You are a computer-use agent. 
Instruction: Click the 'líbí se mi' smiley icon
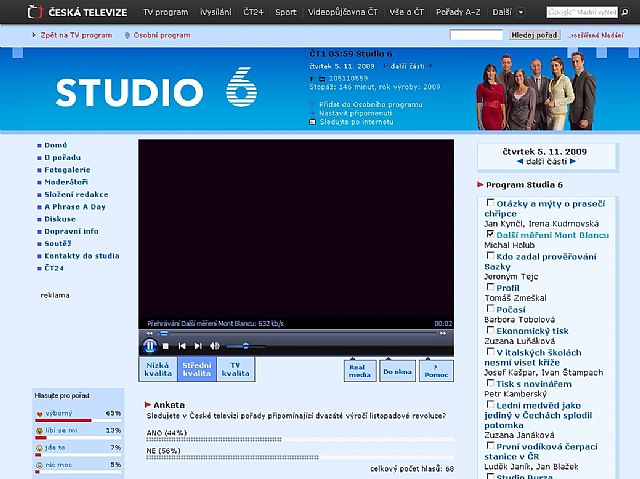pos(40,431)
